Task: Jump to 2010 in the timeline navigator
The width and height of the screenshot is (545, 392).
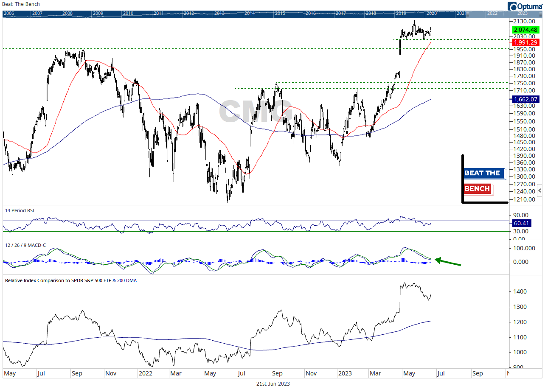Action: [128, 14]
